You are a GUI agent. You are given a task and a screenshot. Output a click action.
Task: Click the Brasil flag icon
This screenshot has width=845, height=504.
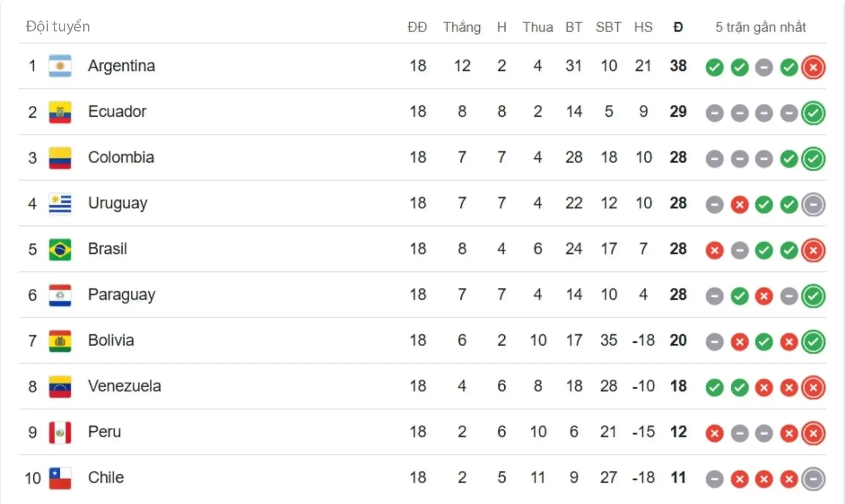[60, 249]
